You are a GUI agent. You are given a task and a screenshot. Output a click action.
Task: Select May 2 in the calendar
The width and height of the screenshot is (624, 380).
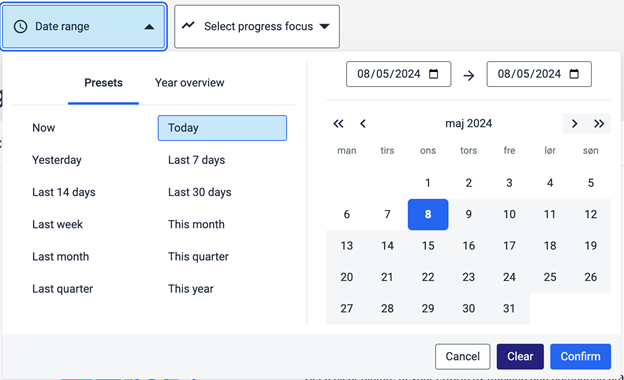pyautogui.click(x=469, y=183)
